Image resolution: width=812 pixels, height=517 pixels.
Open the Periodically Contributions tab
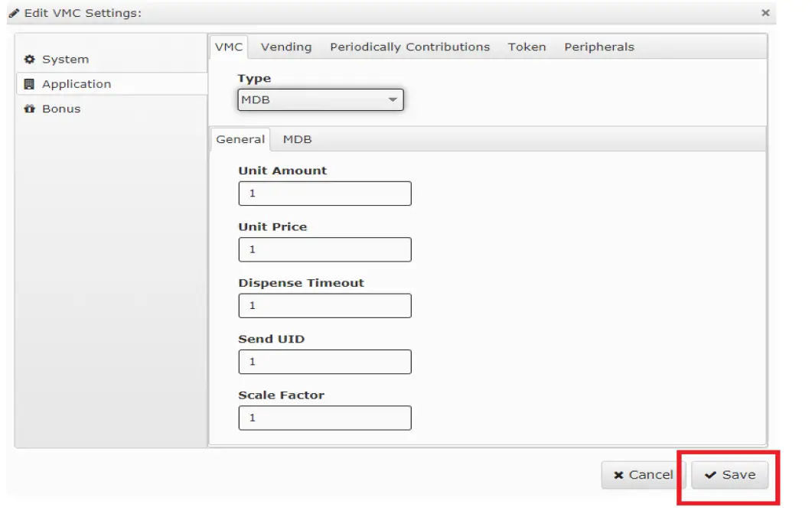409,47
